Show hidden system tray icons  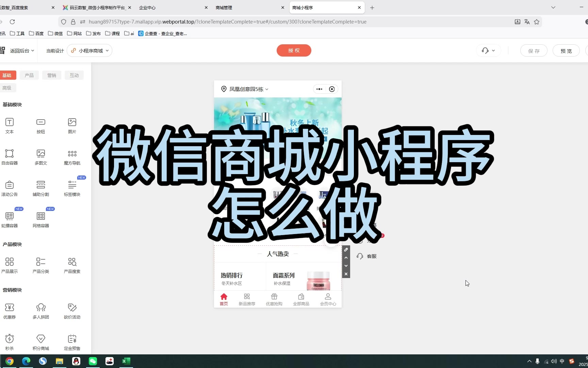[x=529, y=362]
